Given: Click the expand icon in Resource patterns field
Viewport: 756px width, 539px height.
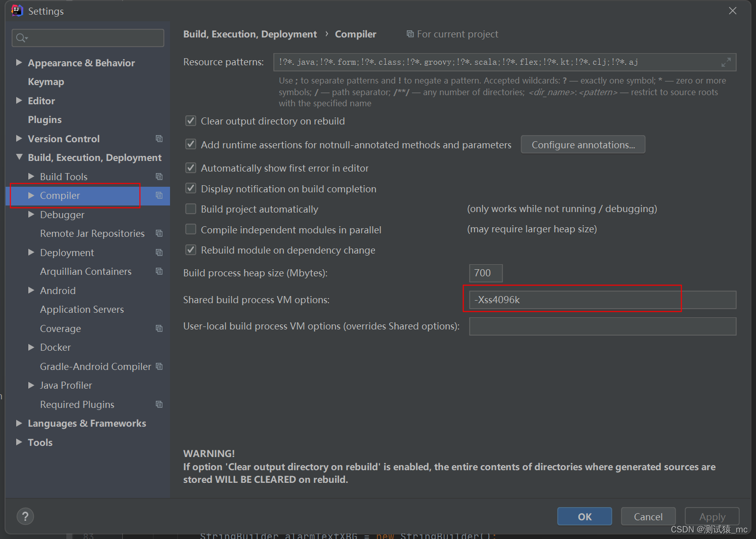Looking at the screenshot, I should tap(726, 62).
